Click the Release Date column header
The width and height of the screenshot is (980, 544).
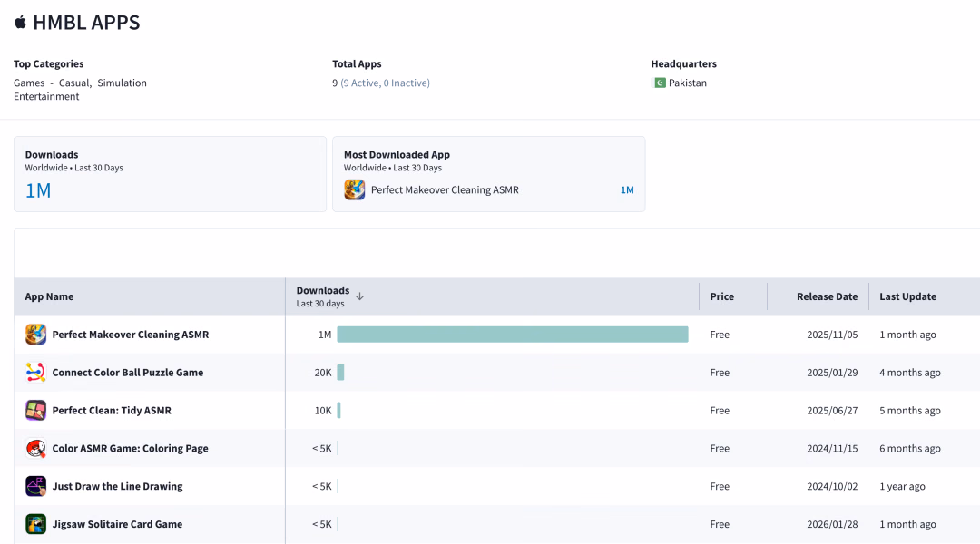pos(827,296)
